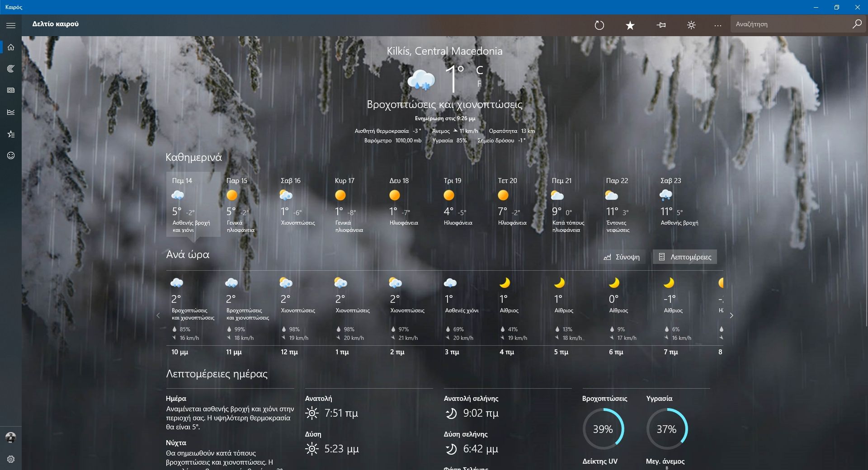Send feedback via the smiley icon
The height and width of the screenshot is (470, 868).
(11, 155)
